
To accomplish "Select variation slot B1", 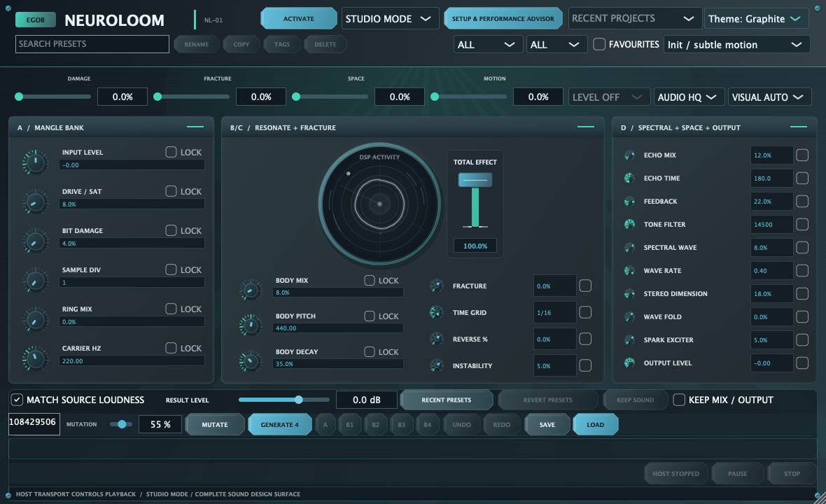I will [x=350, y=424].
